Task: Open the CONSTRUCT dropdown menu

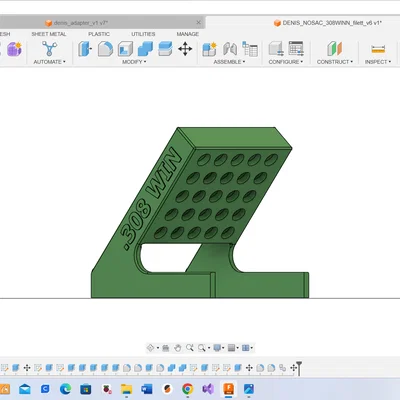Action: tap(335, 62)
